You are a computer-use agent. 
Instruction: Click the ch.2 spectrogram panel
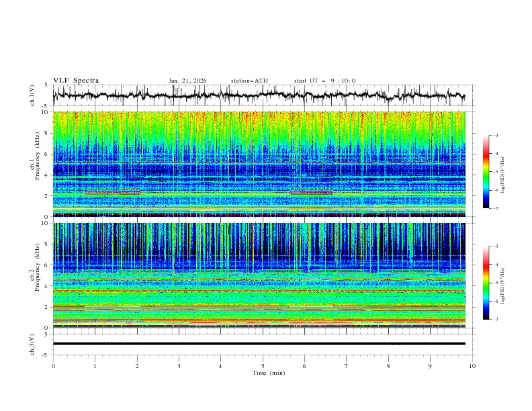click(259, 275)
